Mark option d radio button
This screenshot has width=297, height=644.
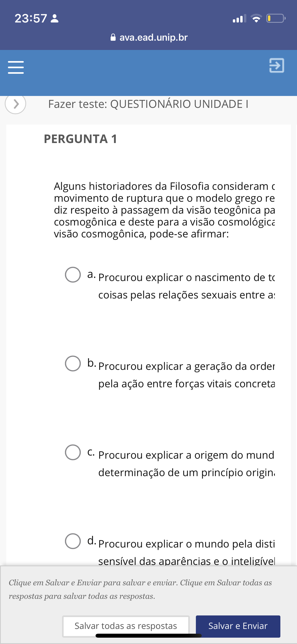[x=73, y=541]
